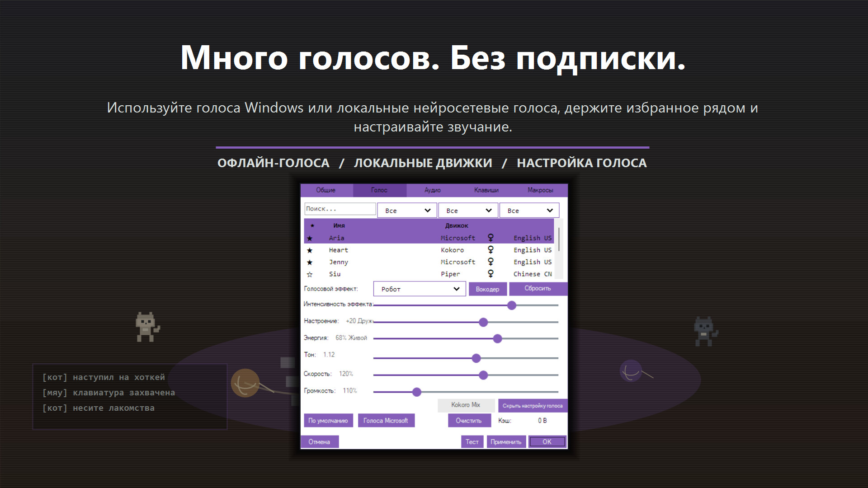Image resolution: width=868 pixels, height=488 pixels.
Task: Toggle favorite star for Jenny voice
Action: [310, 262]
